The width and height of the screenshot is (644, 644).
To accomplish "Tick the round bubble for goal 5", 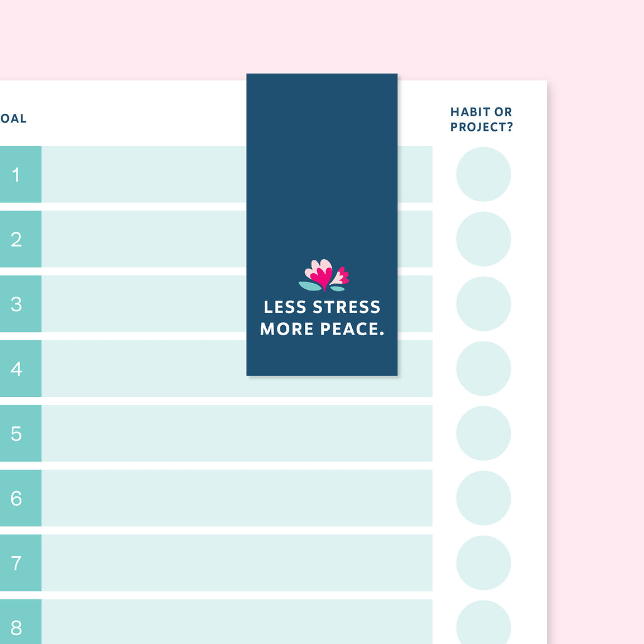I will tap(483, 433).
